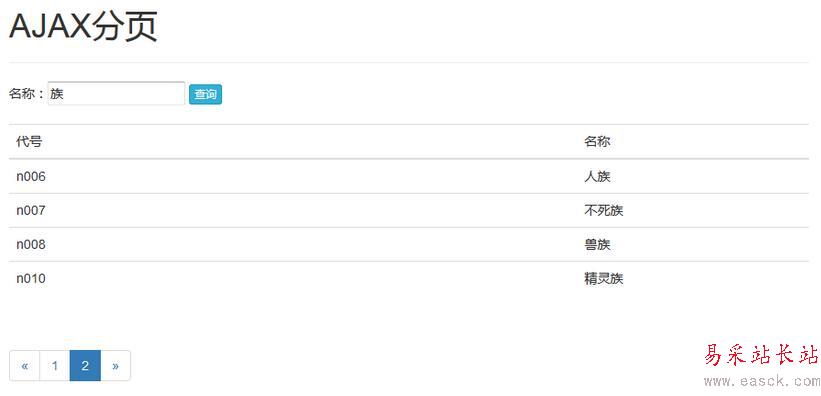Image resolution: width=821 pixels, height=396 pixels.
Task: Click the AJAX分页 page heading
Action: 83,27
